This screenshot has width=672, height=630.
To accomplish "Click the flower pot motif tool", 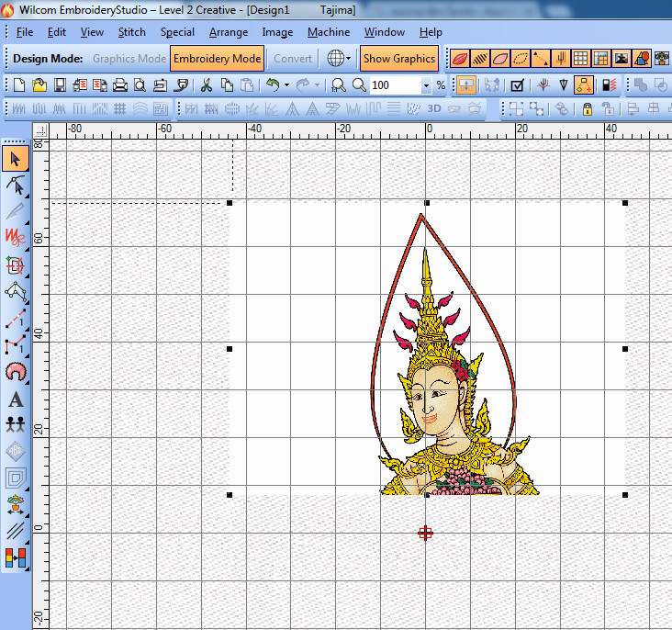I will tap(16, 504).
